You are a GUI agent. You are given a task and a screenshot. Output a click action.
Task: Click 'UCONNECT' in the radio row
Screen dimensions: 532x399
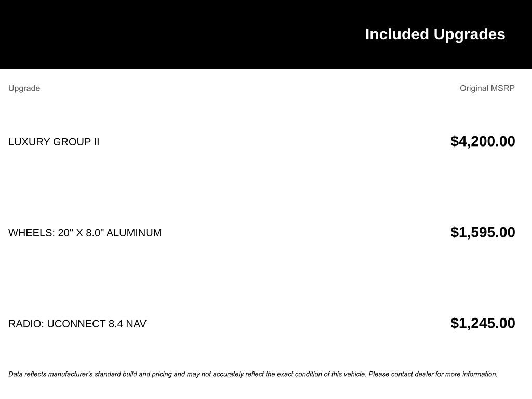[x=76, y=324]
